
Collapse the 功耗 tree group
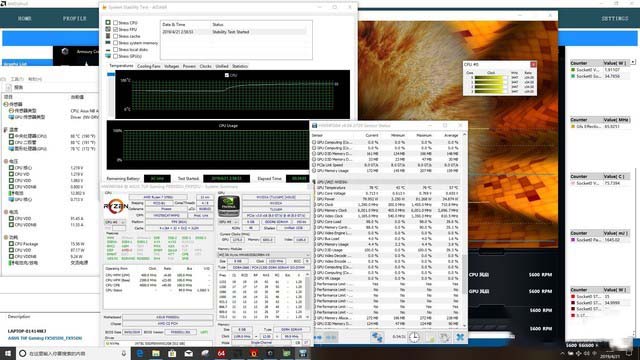click(x=6, y=237)
